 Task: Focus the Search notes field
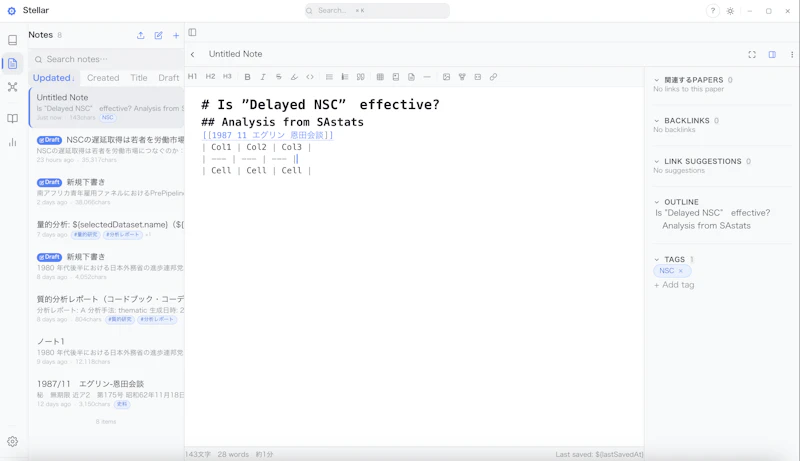click(106, 59)
